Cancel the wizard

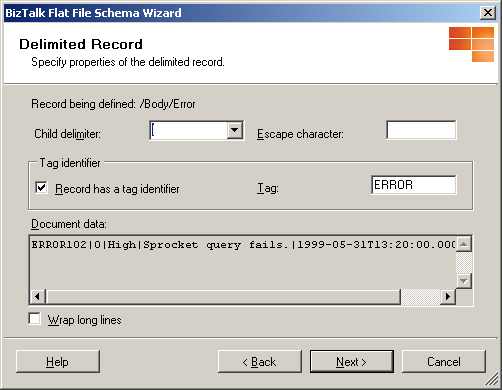pos(444,362)
